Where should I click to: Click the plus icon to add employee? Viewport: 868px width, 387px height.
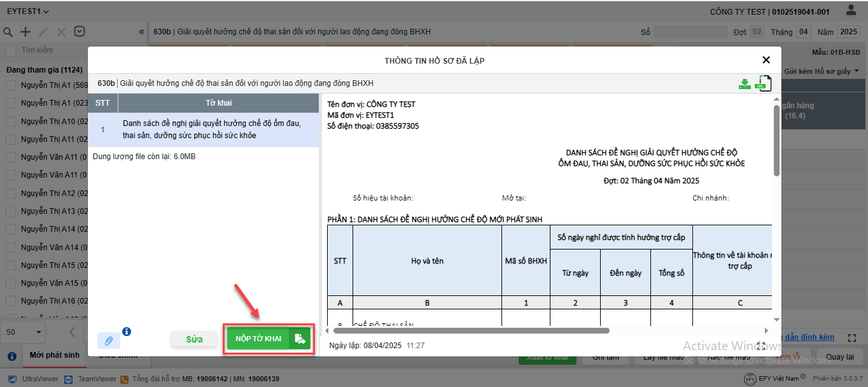(25, 32)
